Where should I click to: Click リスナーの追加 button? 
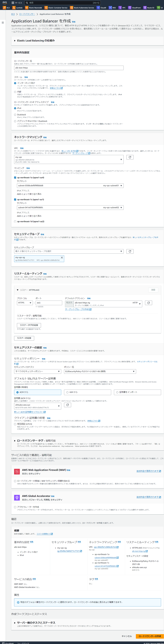pyautogui.click(x=24, y=338)
